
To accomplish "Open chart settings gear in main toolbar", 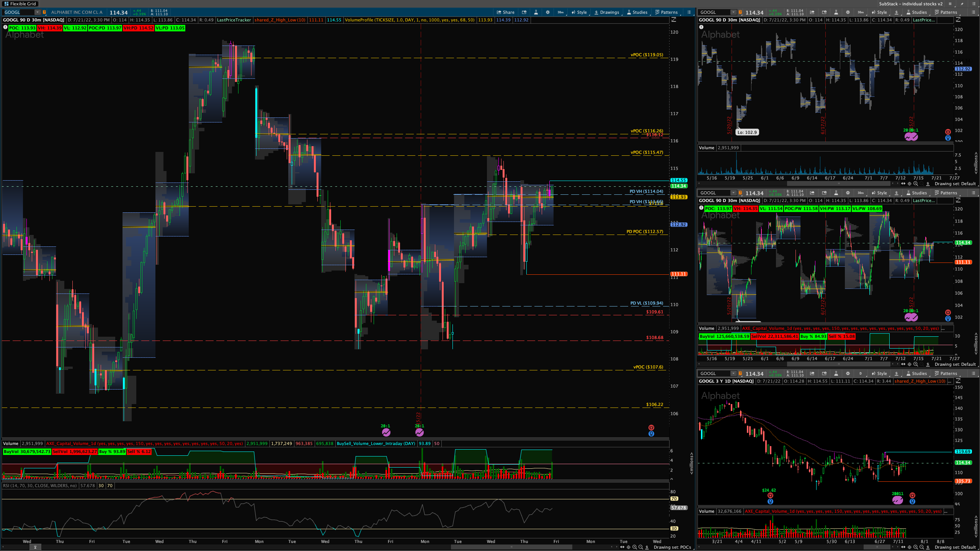I will (x=548, y=12).
